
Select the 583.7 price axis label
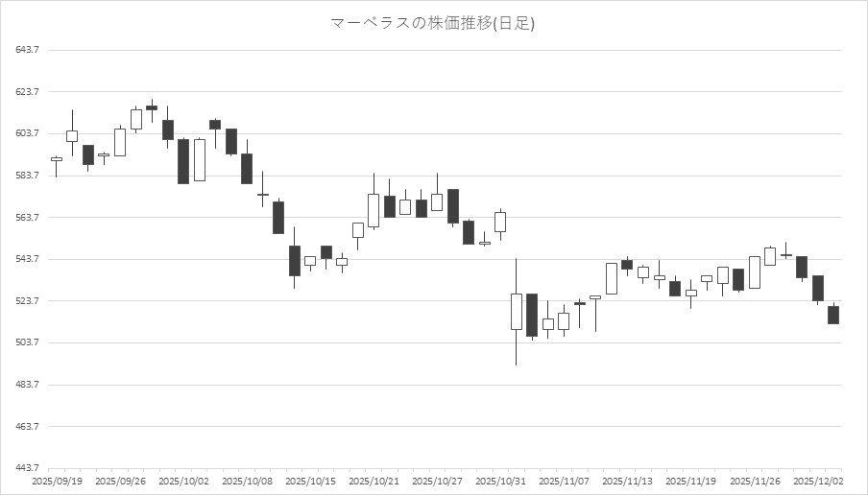(x=28, y=176)
